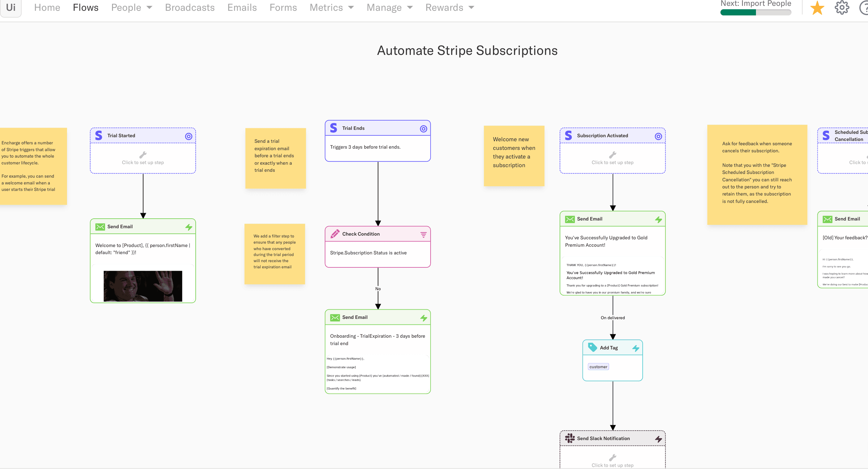The width and height of the screenshot is (868, 470).
Task: Click the target icon on Trial Ends
Action: tap(424, 129)
